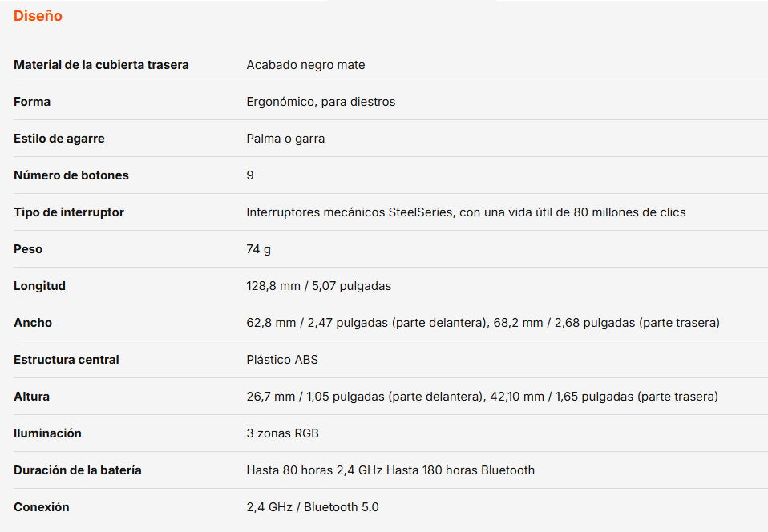The height and width of the screenshot is (532, 768).
Task: Click the Material de la cubierta trasera label
Action: (101, 65)
